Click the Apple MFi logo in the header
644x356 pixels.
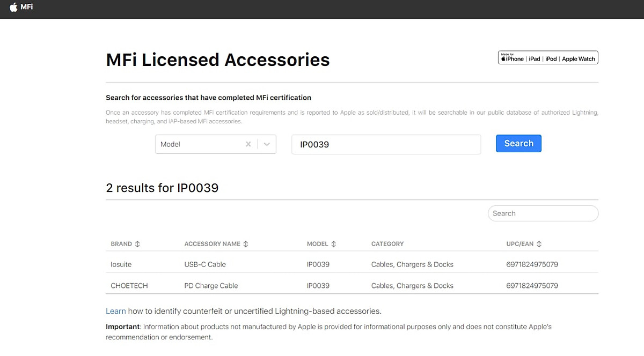[21, 8]
